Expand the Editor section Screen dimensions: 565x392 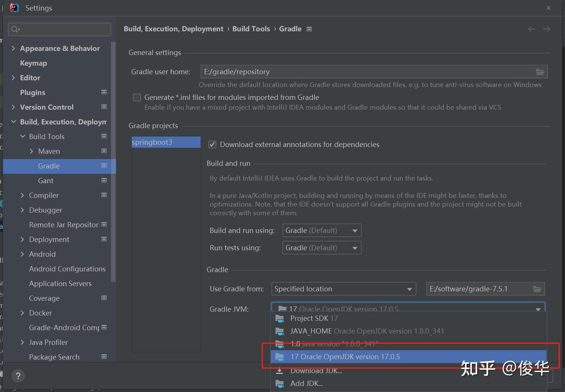13,78
